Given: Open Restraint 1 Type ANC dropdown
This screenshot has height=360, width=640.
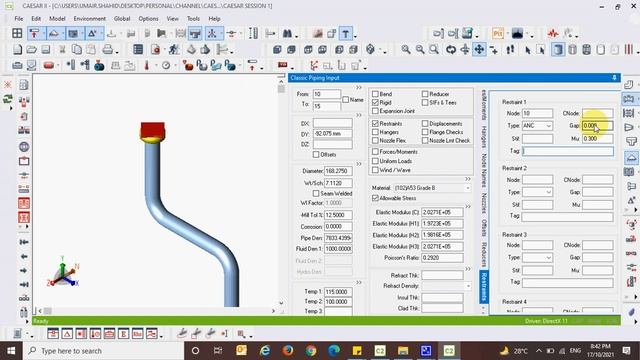Looking at the screenshot, I should click(x=549, y=126).
